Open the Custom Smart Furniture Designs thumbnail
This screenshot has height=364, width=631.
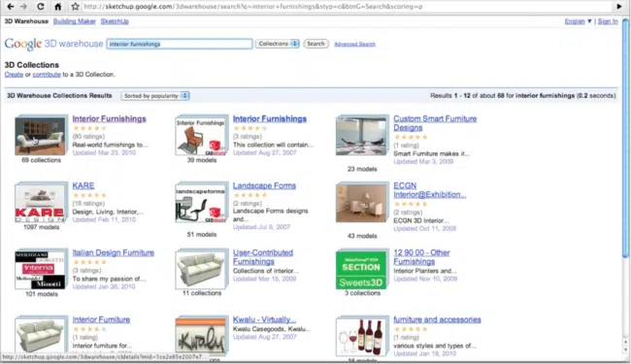point(361,136)
